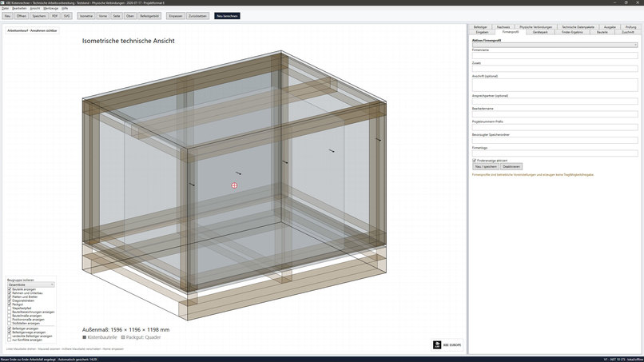Click the Packgut: Quader legend square
Viewport: 644px width, 362px height.
(x=123, y=337)
